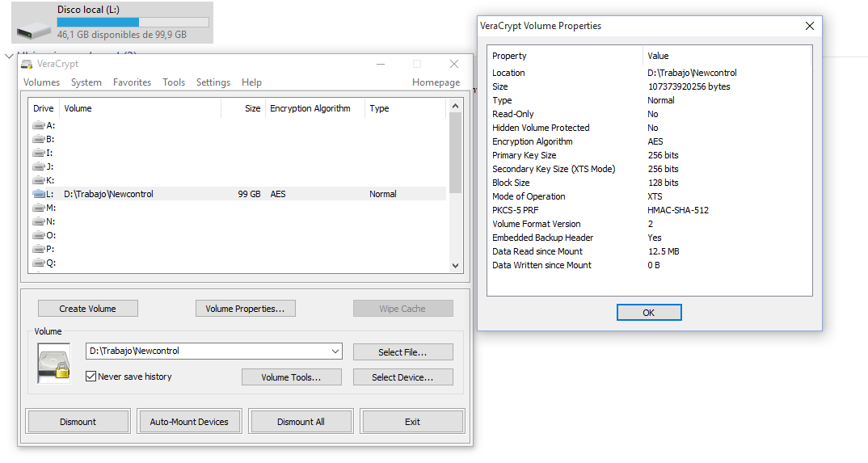Click Create Volume button

click(x=87, y=309)
